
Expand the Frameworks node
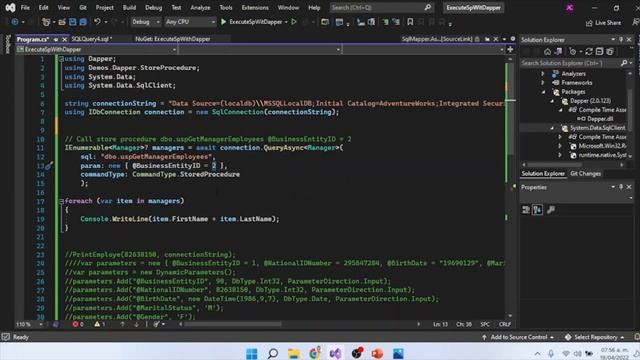[x=543, y=83]
